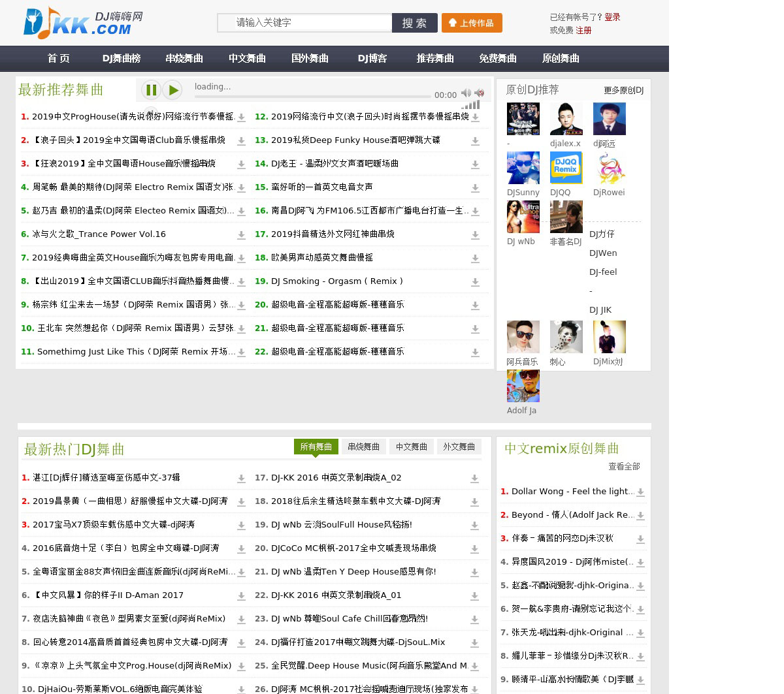Open hot track 2 2019昌景黄 一曲相思
This screenshot has height=694, width=784.
130,501
